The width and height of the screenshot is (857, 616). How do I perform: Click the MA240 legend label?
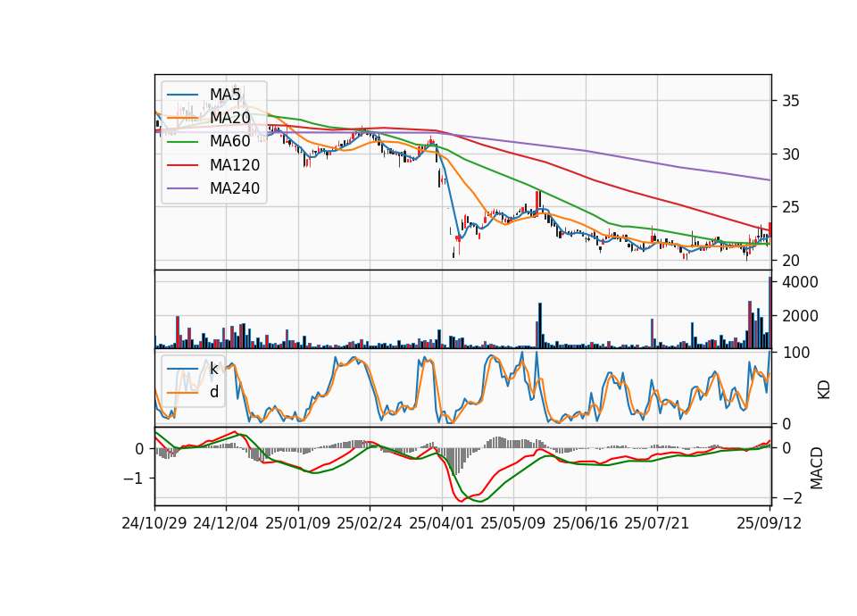point(235,188)
